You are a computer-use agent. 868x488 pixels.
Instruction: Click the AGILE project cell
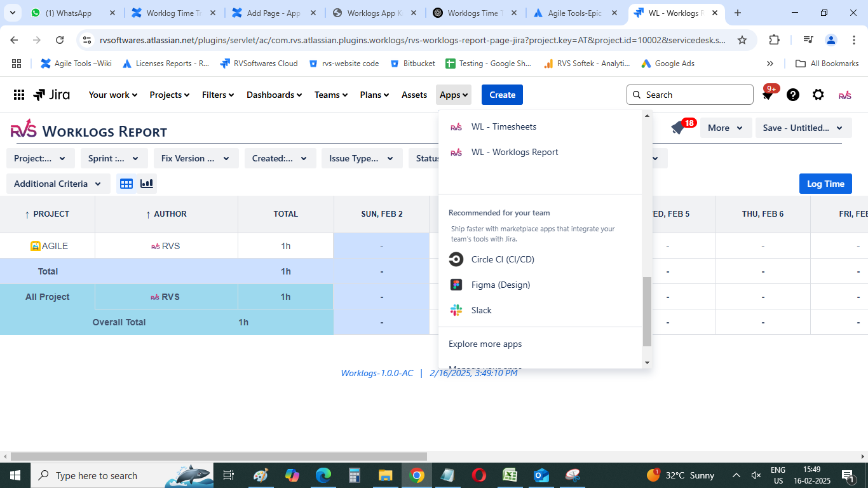[x=48, y=246]
